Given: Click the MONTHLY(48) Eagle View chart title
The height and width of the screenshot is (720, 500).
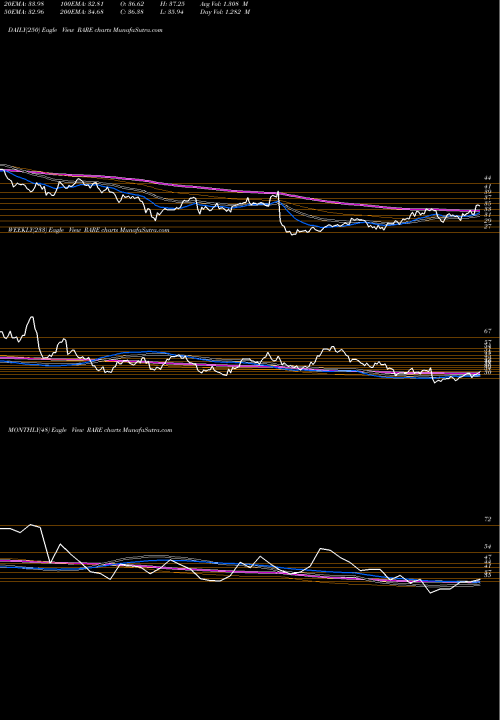Looking at the screenshot, I should (x=90, y=430).
